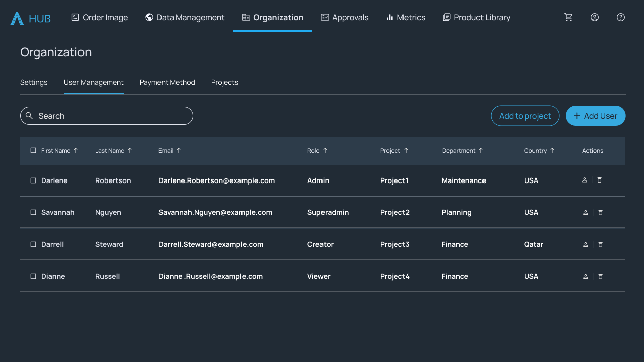Image resolution: width=644 pixels, height=362 pixels.
Task: Sort by the Department column arrow
Action: (481, 150)
